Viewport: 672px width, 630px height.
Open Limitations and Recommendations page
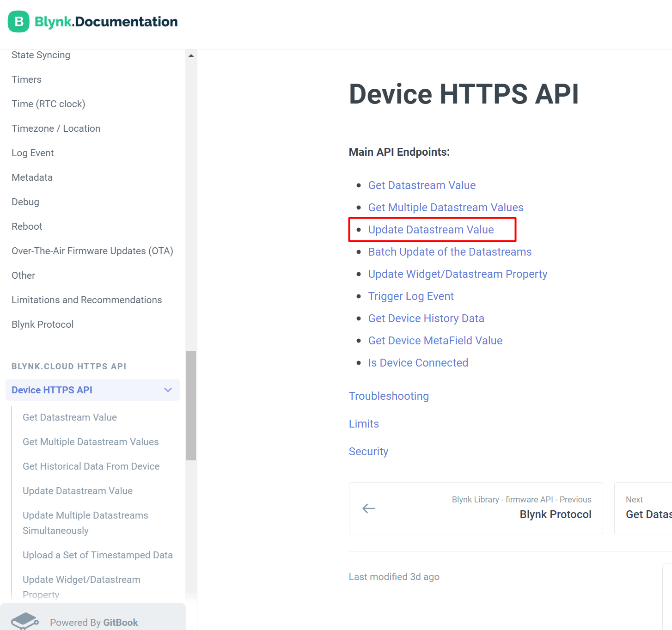click(x=87, y=300)
